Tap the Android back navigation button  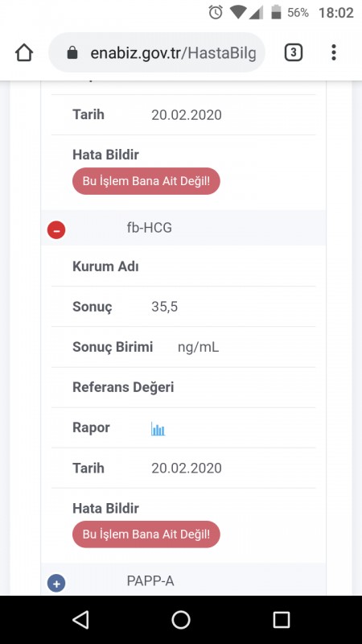click(80, 619)
